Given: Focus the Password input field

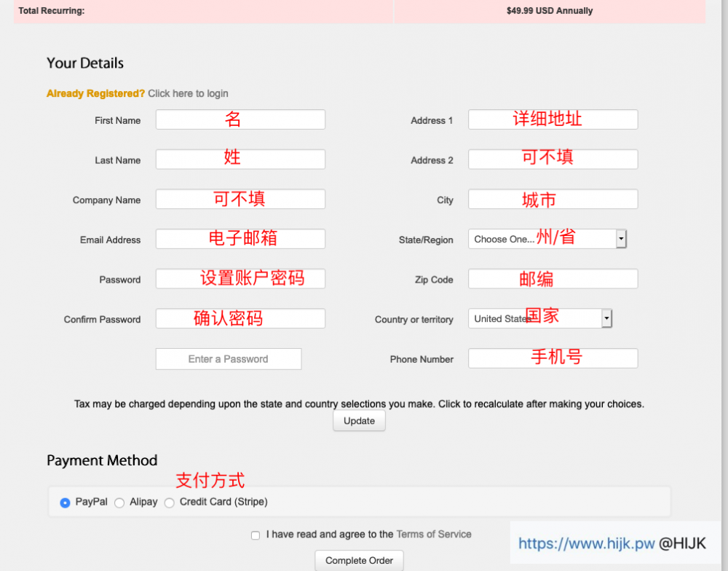Looking at the screenshot, I should point(240,279).
